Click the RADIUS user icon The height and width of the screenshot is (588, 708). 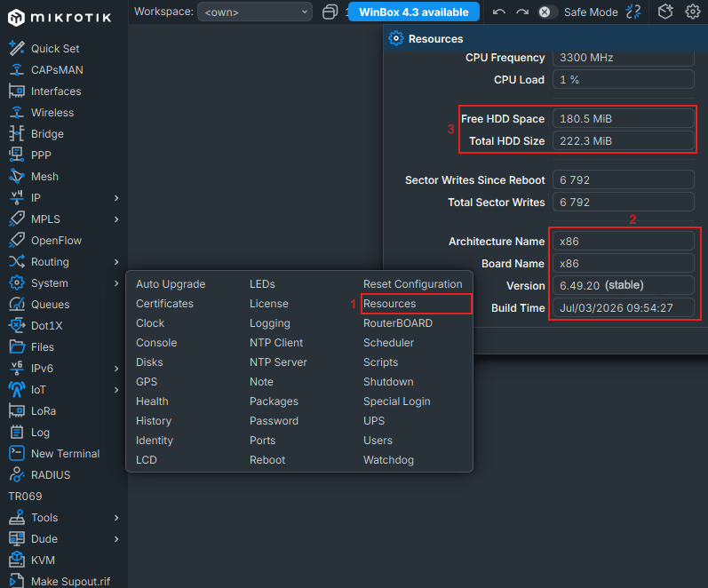click(17, 474)
